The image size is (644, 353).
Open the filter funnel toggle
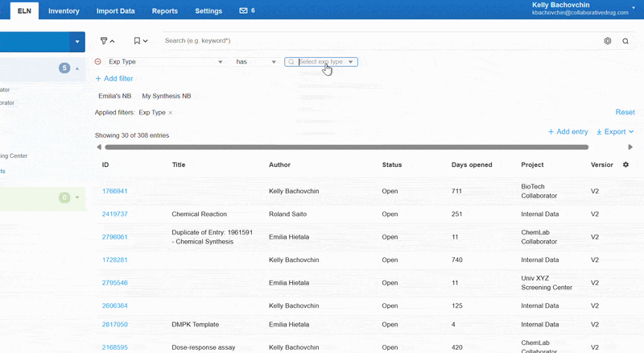107,41
